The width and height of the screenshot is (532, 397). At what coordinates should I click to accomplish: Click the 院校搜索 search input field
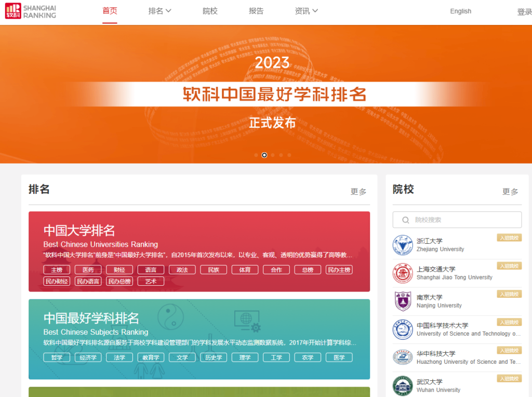(457, 219)
